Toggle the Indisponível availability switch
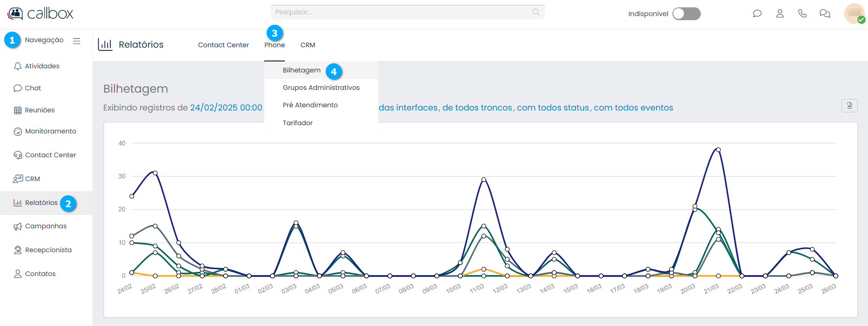The height and width of the screenshot is (326, 868). click(686, 14)
